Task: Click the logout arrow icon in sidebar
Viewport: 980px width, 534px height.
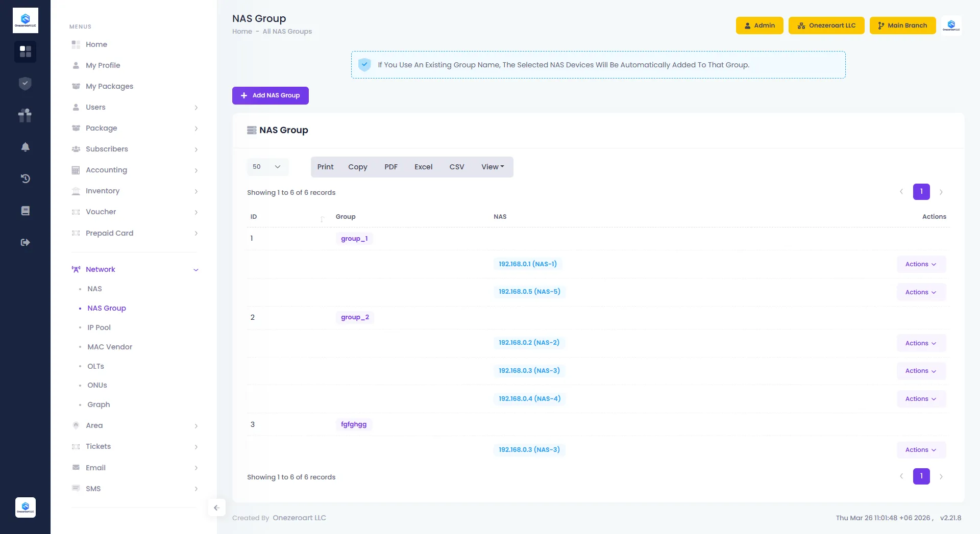Action: 25,242
